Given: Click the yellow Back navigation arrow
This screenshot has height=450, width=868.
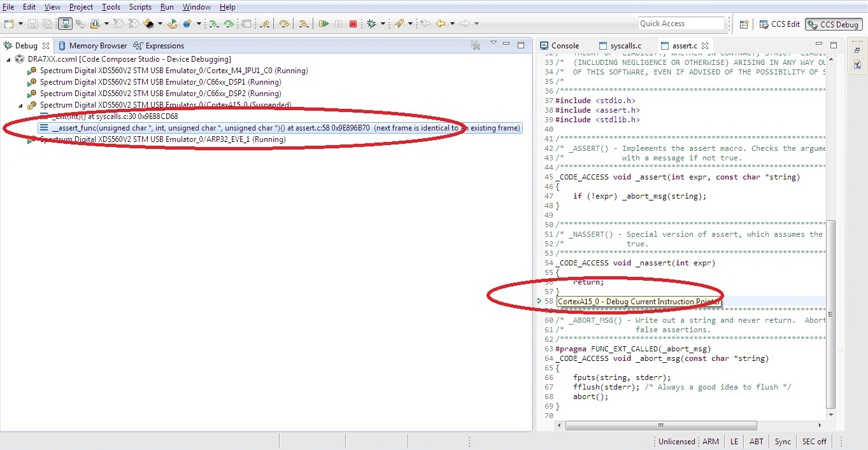Looking at the screenshot, I should point(441,24).
